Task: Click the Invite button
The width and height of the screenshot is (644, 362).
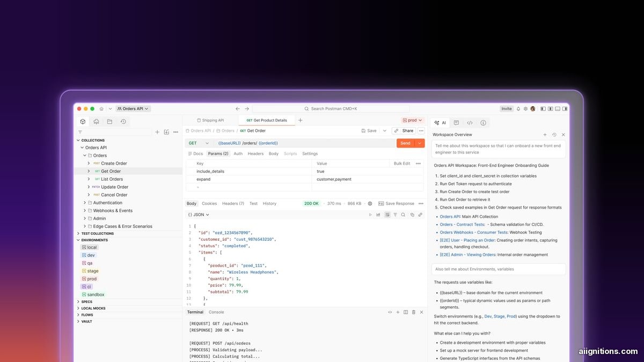Action: point(507,108)
